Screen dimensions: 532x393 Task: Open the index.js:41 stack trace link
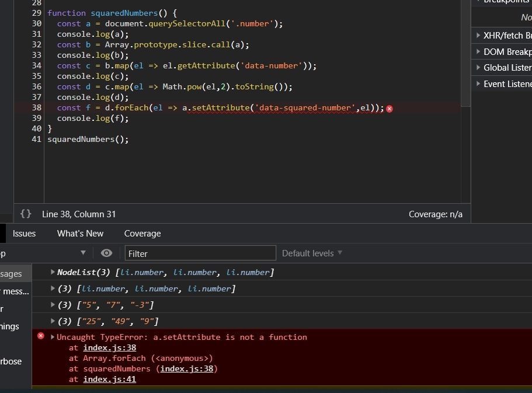pyautogui.click(x=110, y=380)
